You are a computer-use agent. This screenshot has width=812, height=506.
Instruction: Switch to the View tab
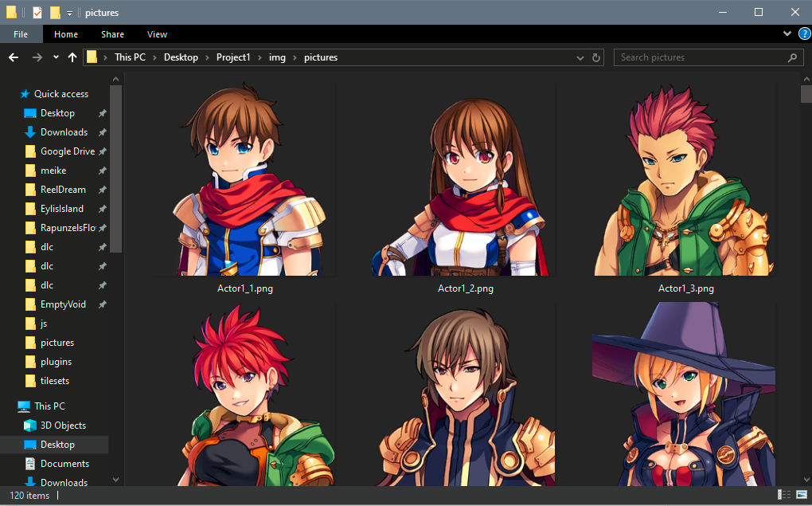tap(157, 34)
